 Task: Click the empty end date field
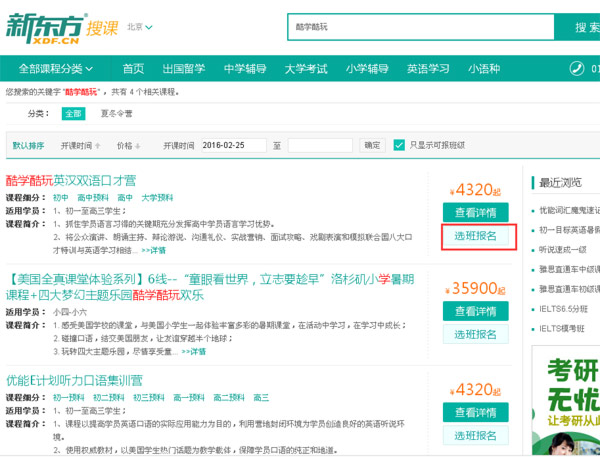pos(320,145)
